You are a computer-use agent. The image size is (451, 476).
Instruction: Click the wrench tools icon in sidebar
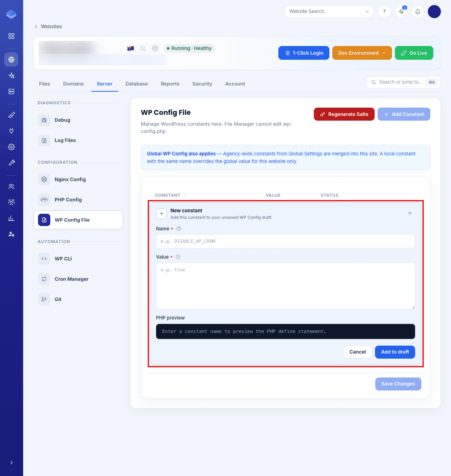point(11,163)
